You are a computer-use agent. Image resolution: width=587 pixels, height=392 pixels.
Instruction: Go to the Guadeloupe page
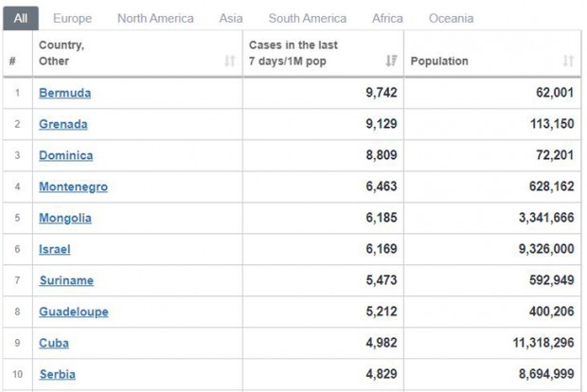tap(73, 312)
